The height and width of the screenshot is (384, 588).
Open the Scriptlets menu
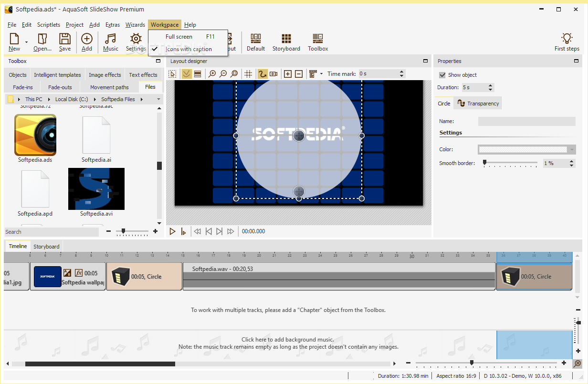pos(49,25)
